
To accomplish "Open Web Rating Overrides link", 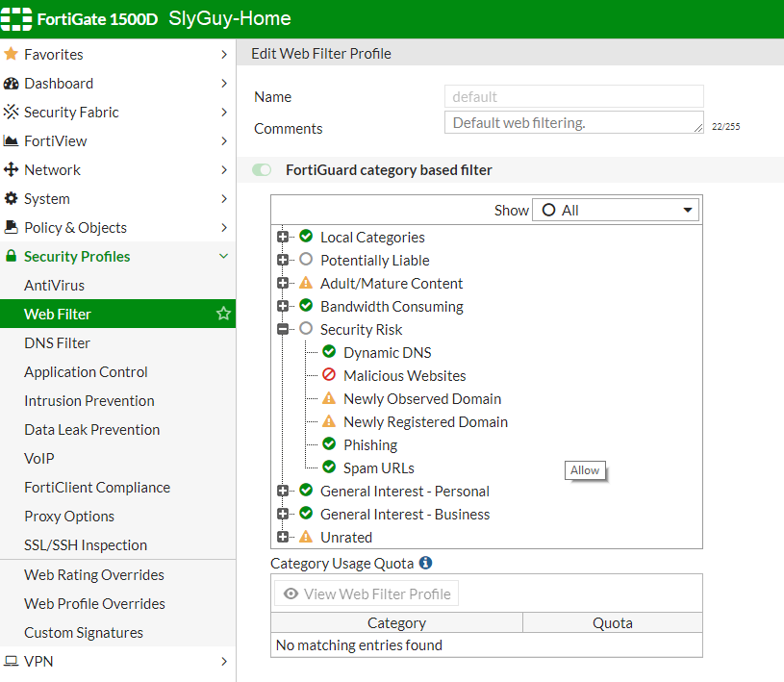I will (x=94, y=575).
